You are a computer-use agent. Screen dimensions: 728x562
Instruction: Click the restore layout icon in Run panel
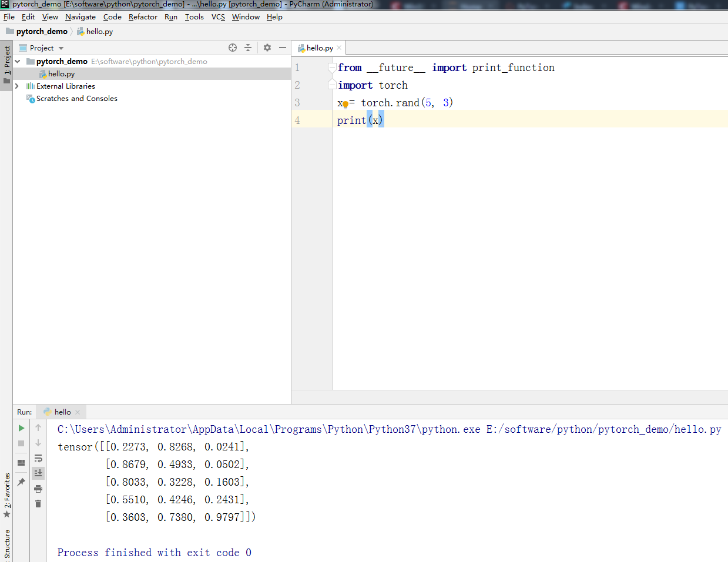[x=21, y=463]
